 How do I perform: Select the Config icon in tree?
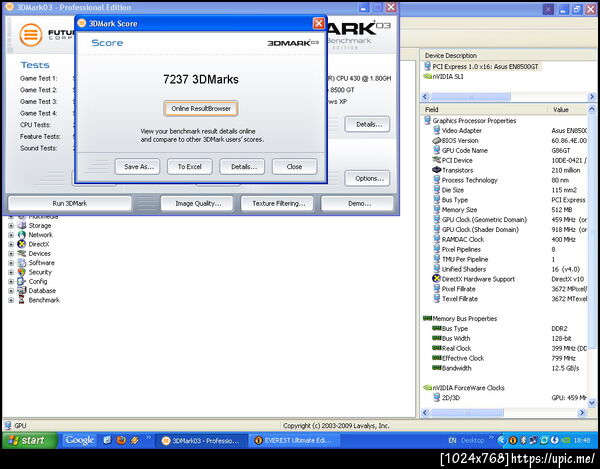[x=22, y=281]
